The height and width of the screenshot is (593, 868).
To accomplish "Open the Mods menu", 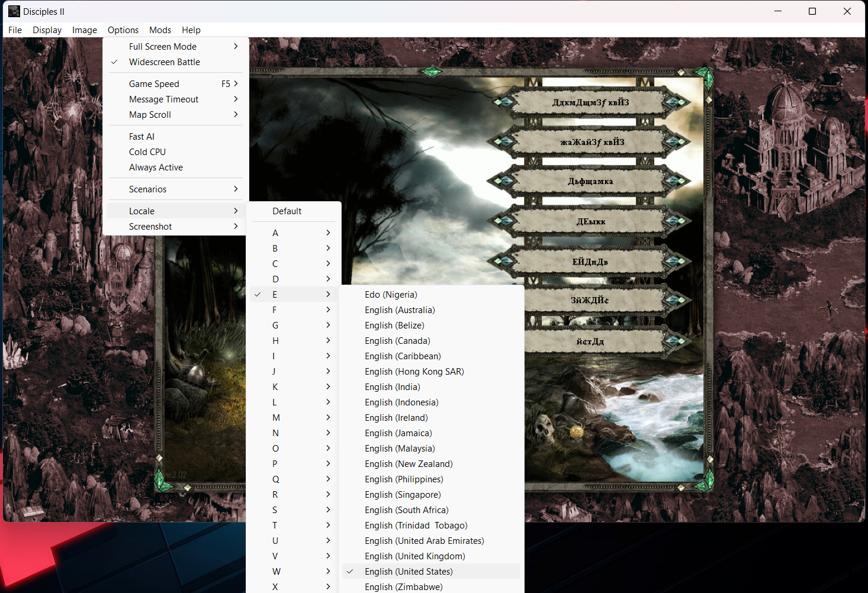I will click(x=160, y=30).
